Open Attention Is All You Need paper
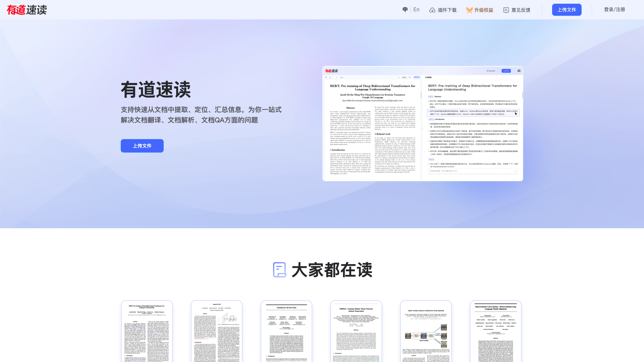The height and width of the screenshot is (362, 644). click(x=286, y=331)
